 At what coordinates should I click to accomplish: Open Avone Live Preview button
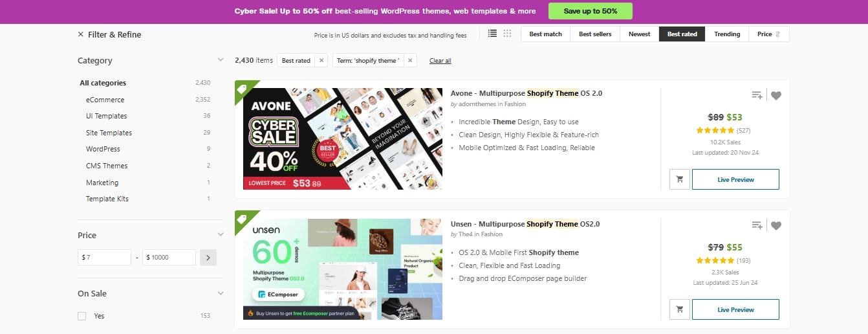pyautogui.click(x=735, y=179)
